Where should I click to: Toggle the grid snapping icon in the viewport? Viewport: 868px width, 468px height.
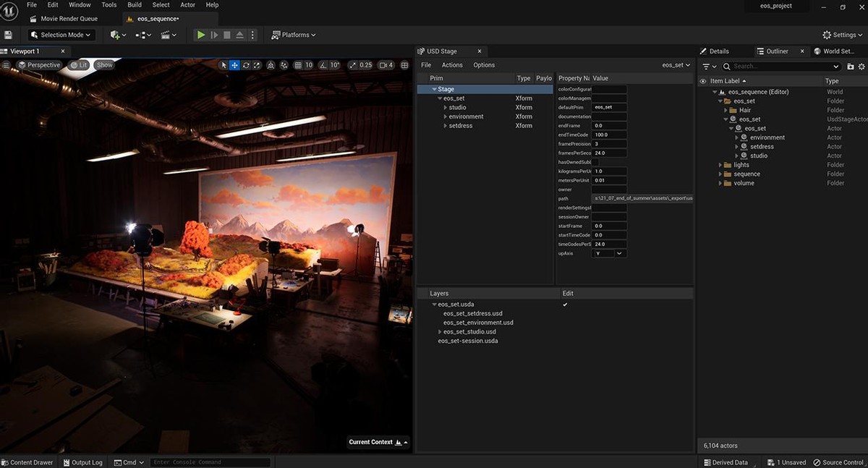[298, 65]
